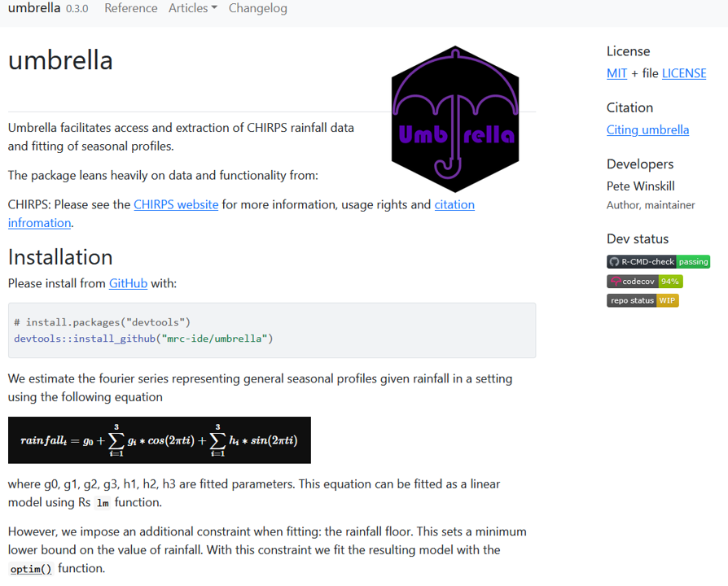Open the optim() function reference link
Viewport: 728px width, 586px height.
(x=30, y=569)
